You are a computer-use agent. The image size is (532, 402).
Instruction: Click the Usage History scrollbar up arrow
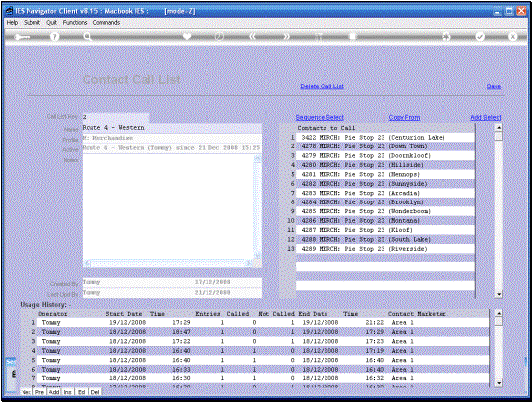(499, 313)
